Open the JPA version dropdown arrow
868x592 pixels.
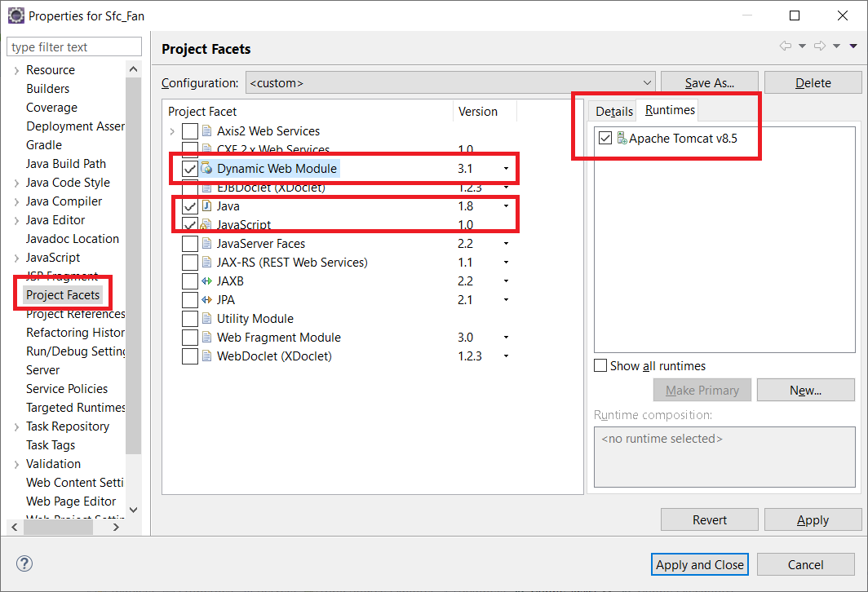tap(506, 300)
